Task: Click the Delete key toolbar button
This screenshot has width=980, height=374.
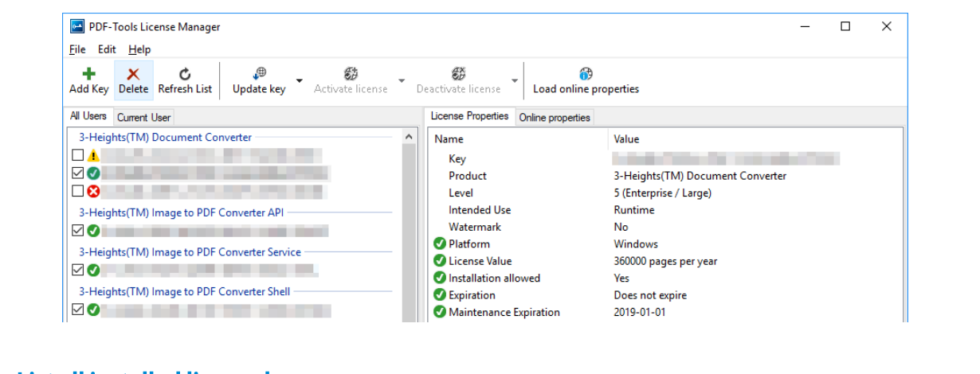Action: 134,80
